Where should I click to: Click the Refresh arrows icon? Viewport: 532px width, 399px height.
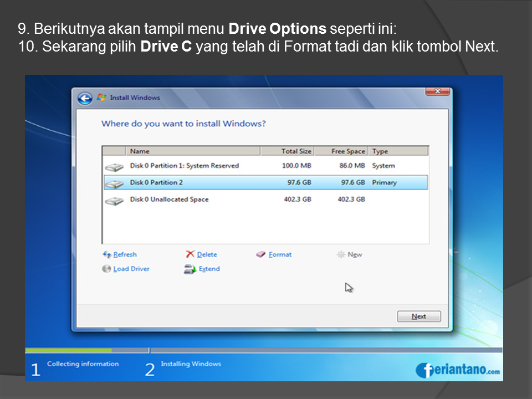107,254
